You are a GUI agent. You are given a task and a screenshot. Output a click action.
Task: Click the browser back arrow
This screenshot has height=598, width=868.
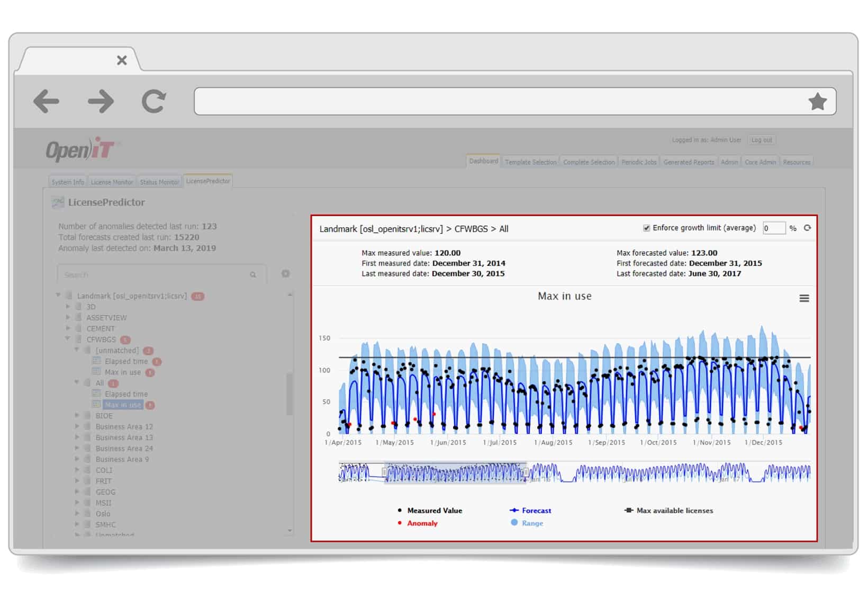[46, 101]
